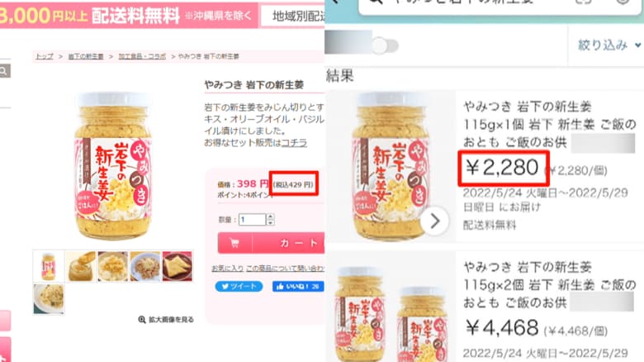Screen dimensions: 644x362
Task: Toggle the switch above the results
Action: pyautogui.click(x=386, y=45)
